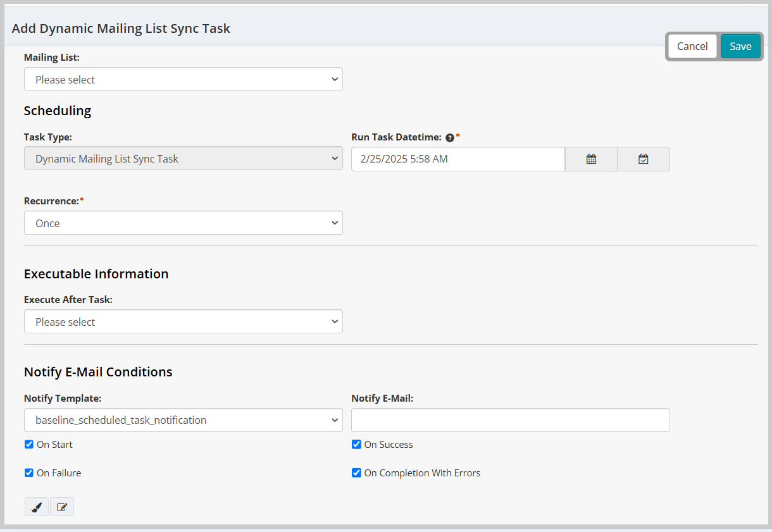Screen dimensions: 772x532
Task: Click the help question mark beside Run Task Datetime
Action: pos(450,137)
